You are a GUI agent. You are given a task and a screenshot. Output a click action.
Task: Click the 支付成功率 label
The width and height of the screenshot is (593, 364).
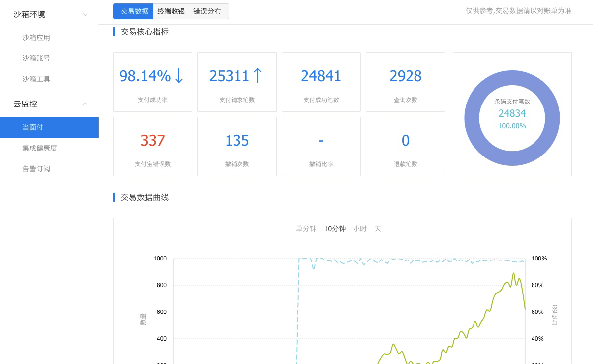click(153, 100)
